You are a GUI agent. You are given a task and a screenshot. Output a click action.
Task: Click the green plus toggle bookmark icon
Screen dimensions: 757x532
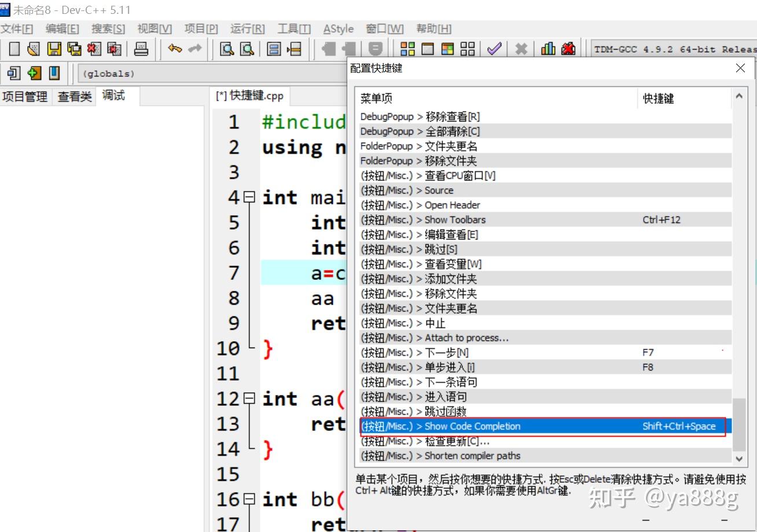pyautogui.click(x=34, y=73)
